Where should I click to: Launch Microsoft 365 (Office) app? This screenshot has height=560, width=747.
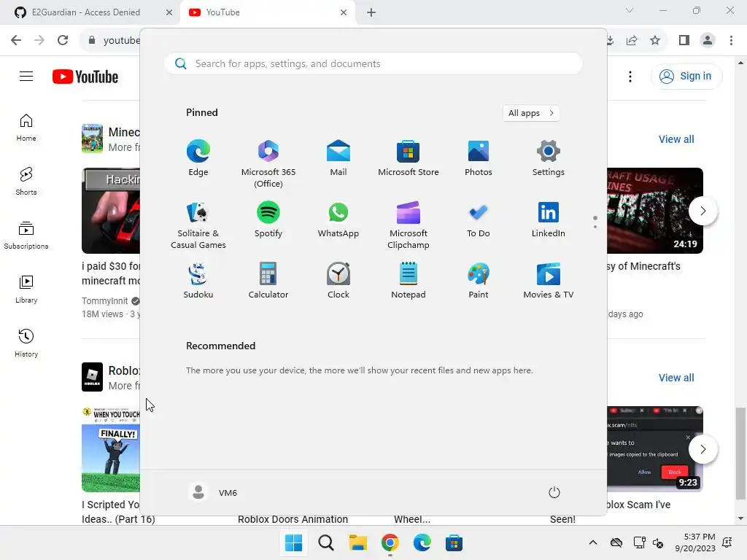pos(268,164)
